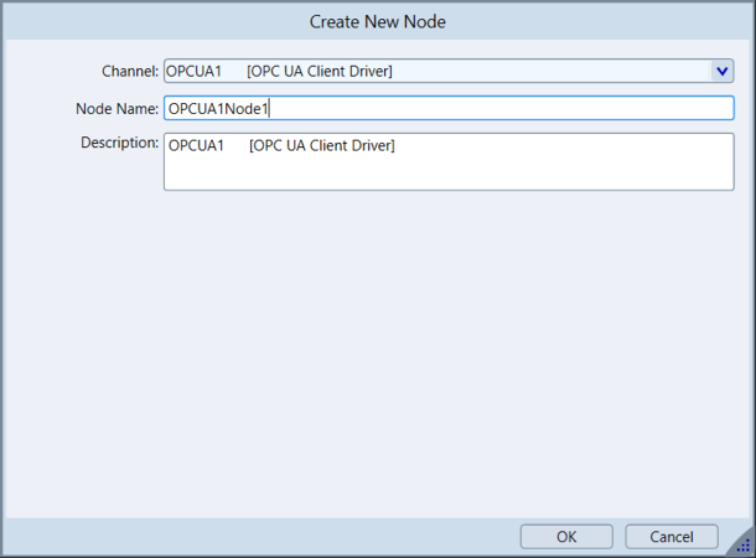The width and height of the screenshot is (756, 558).
Task: Place cursor on OPCUA1Node1 text
Action: (218, 109)
